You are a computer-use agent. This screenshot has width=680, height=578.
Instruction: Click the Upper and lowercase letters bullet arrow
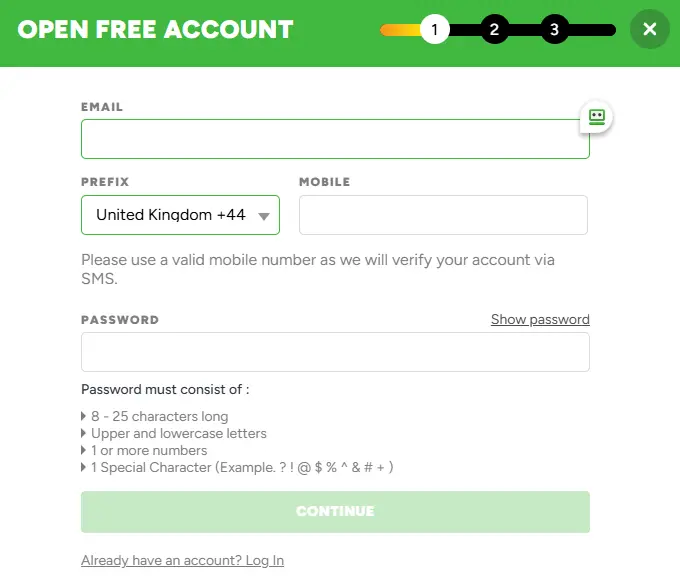(84, 434)
